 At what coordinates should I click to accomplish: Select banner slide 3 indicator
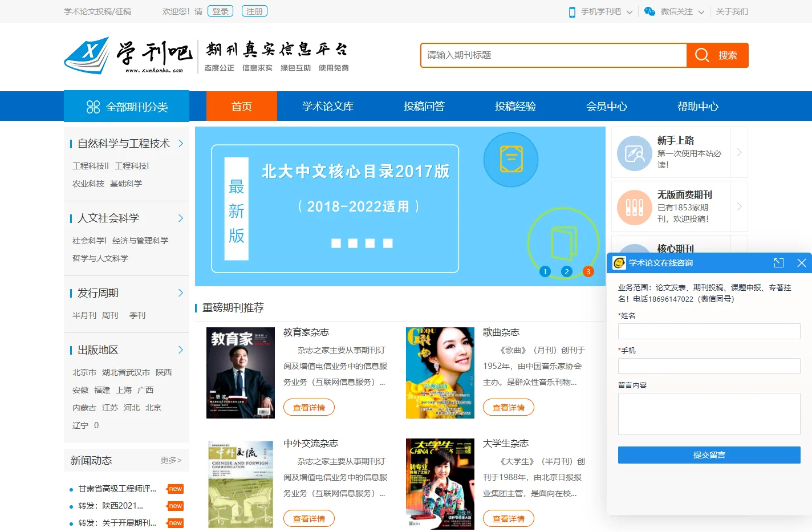pos(588,271)
